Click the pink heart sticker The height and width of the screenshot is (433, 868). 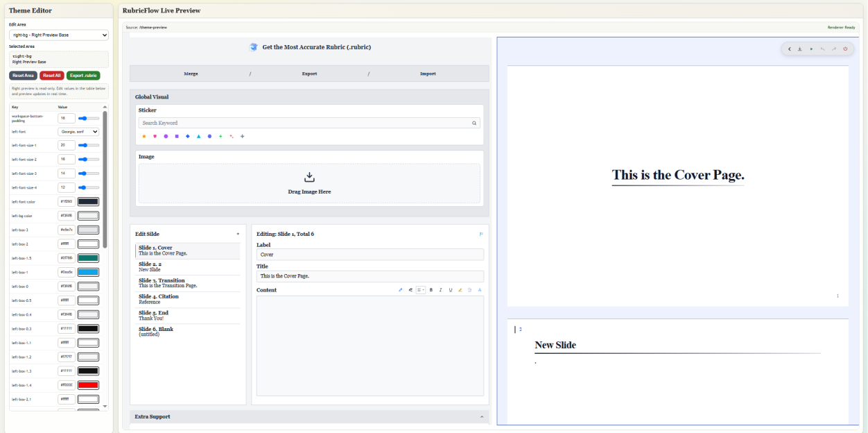[x=155, y=137]
